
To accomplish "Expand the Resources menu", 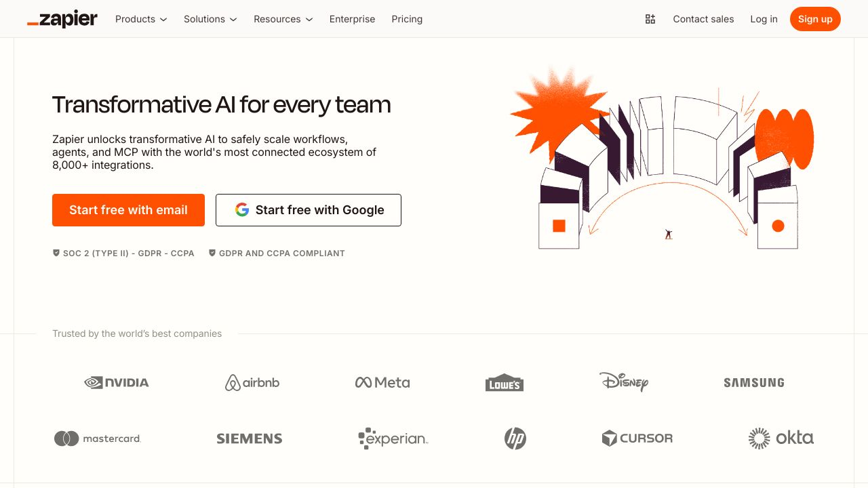I will 283,19.
